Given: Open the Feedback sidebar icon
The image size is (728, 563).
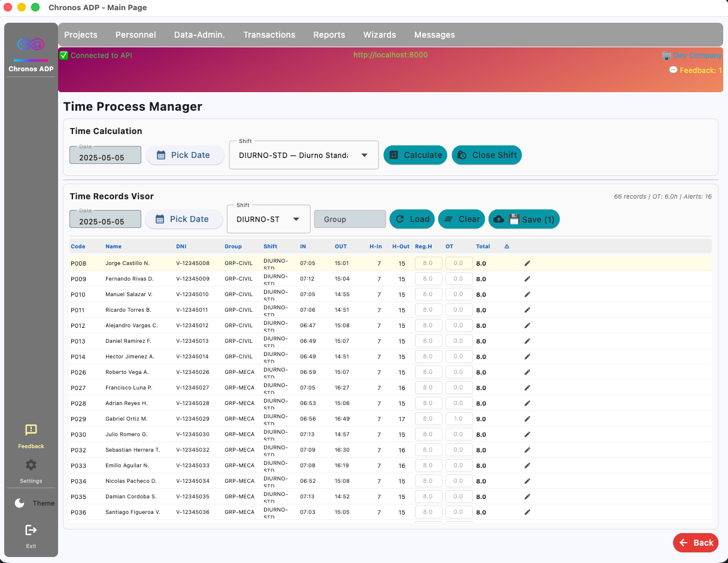Looking at the screenshot, I should click(x=31, y=430).
